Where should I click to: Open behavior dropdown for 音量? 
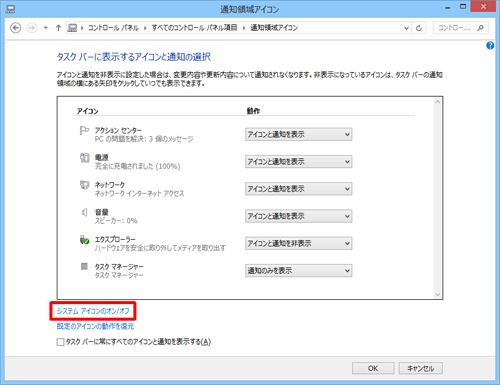pyautogui.click(x=298, y=216)
